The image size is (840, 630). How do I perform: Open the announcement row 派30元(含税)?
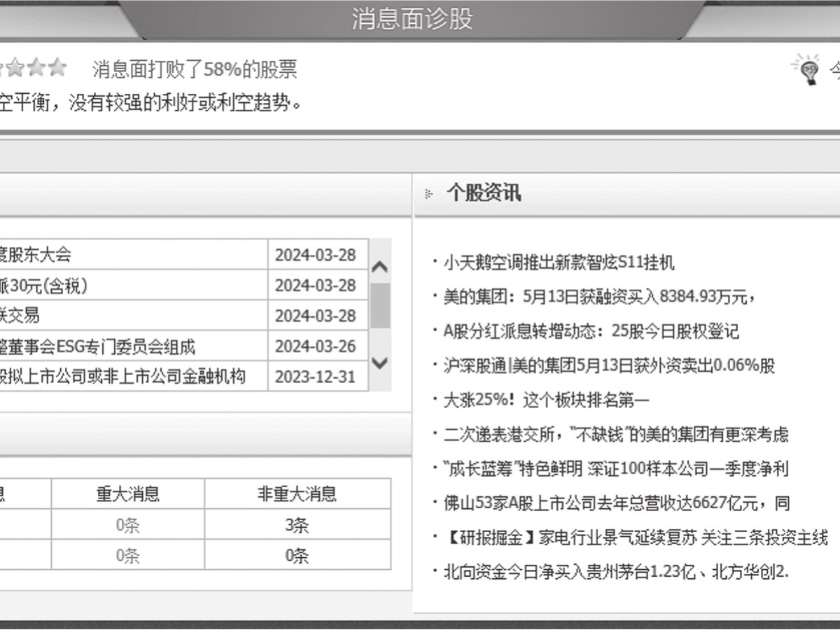134,286
